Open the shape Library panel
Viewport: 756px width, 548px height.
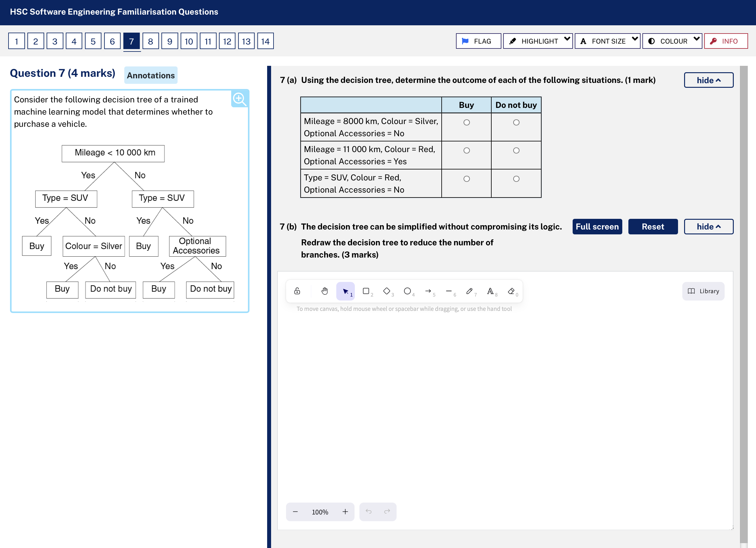point(703,291)
